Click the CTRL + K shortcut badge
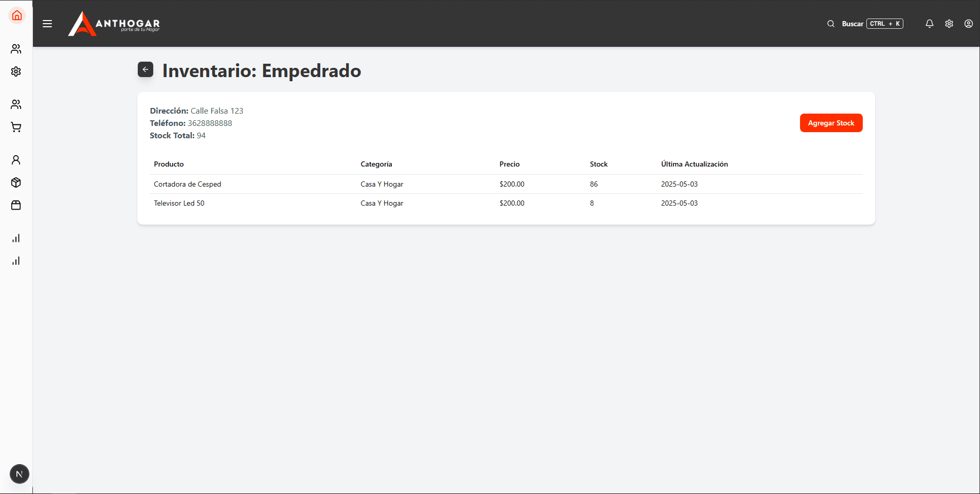The width and height of the screenshot is (980, 494). click(x=885, y=24)
